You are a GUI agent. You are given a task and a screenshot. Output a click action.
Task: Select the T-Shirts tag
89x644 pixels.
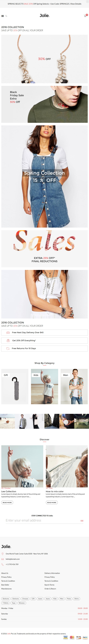(5, 603)
